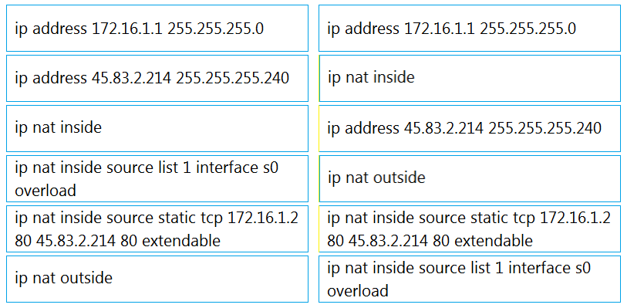Click right column 'ip address 45.83.2.214' box
Viewport: 644px width, 308px height.
[470, 128]
